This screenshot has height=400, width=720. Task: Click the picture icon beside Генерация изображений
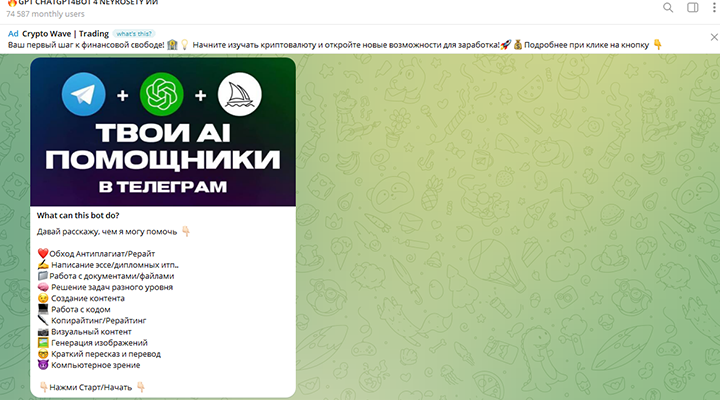click(x=43, y=343)
